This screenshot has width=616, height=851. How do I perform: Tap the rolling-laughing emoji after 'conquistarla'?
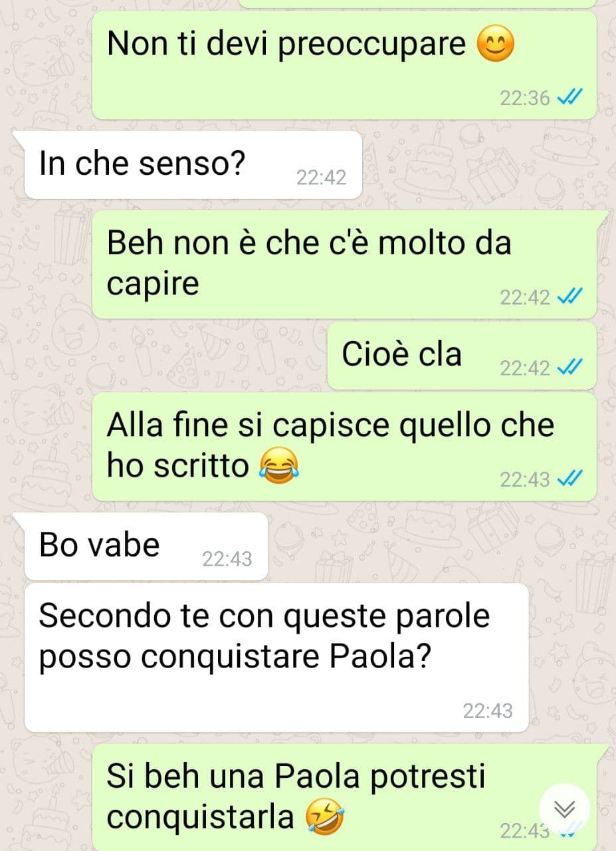325,816
